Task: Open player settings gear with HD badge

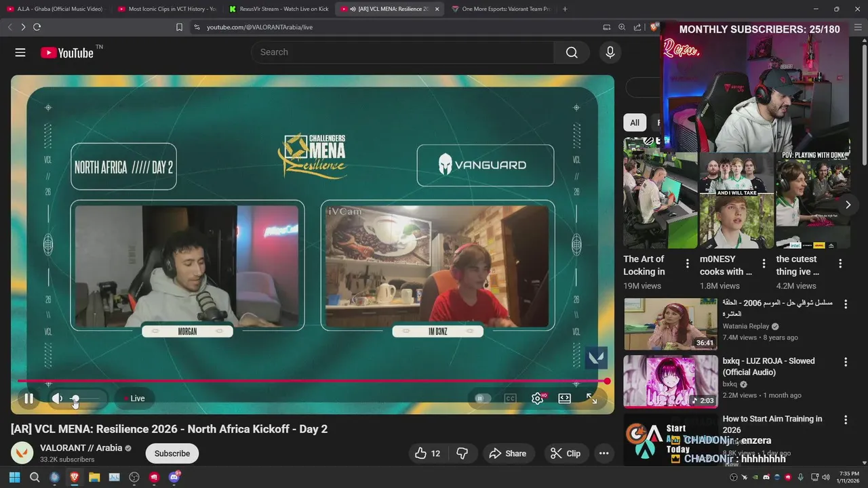Action: point(538,399)
